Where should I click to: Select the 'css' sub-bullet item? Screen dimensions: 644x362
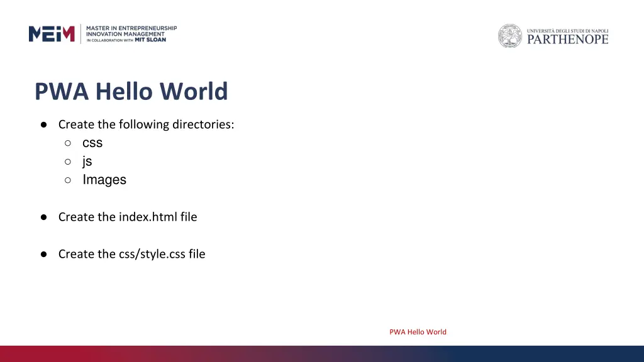(x=92, y=143)
